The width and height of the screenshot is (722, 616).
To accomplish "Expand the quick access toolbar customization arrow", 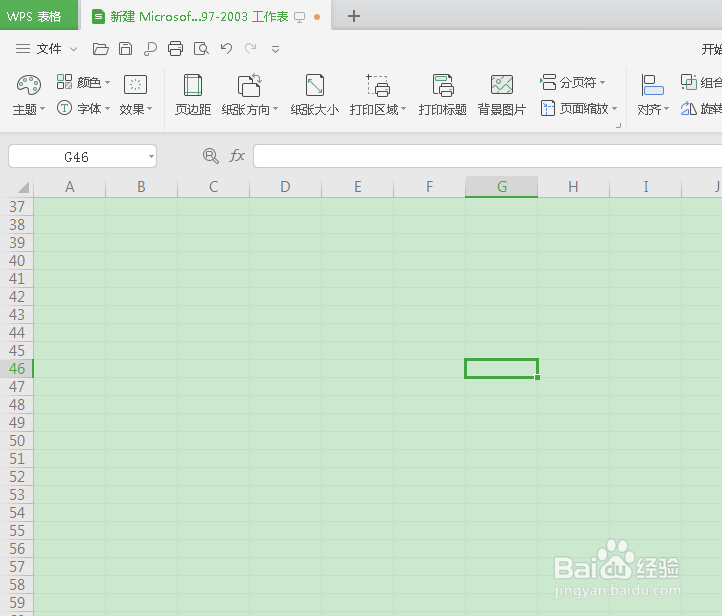I will (275, 49).
